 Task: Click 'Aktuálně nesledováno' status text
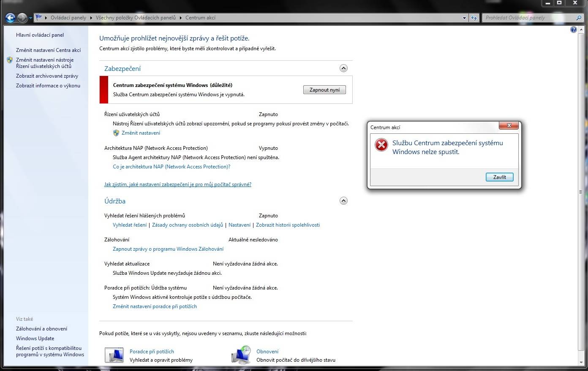tap(253, 240)
